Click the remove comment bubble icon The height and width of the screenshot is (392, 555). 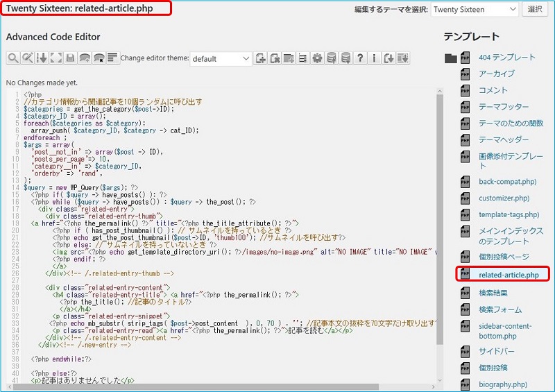[99, 58]
